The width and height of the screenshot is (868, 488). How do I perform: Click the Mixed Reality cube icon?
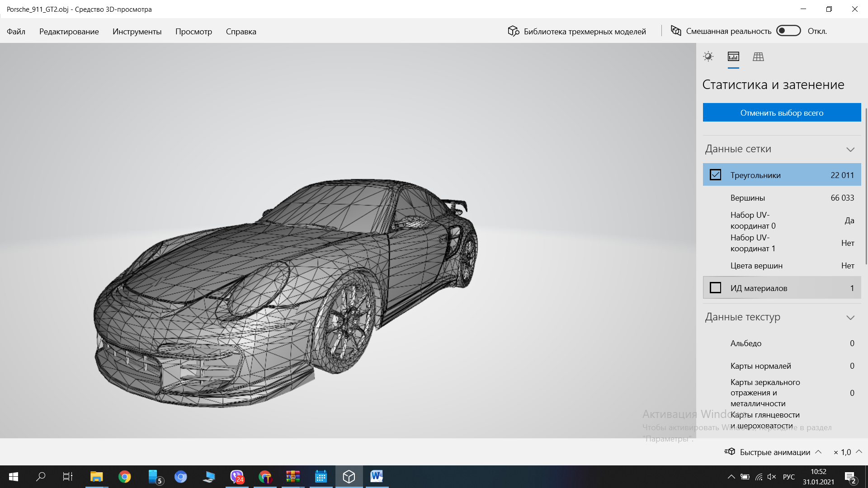tap(676, 31)
